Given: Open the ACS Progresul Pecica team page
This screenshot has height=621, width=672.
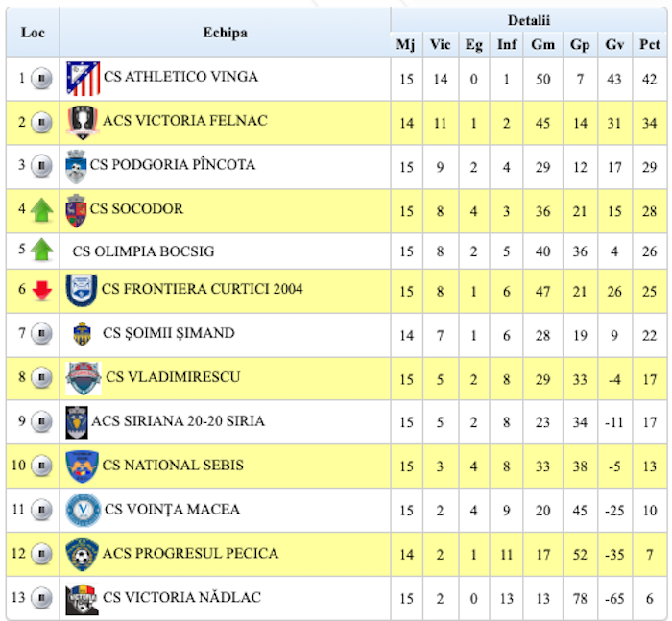Looking at the screenshot, I should pos(190,554).
